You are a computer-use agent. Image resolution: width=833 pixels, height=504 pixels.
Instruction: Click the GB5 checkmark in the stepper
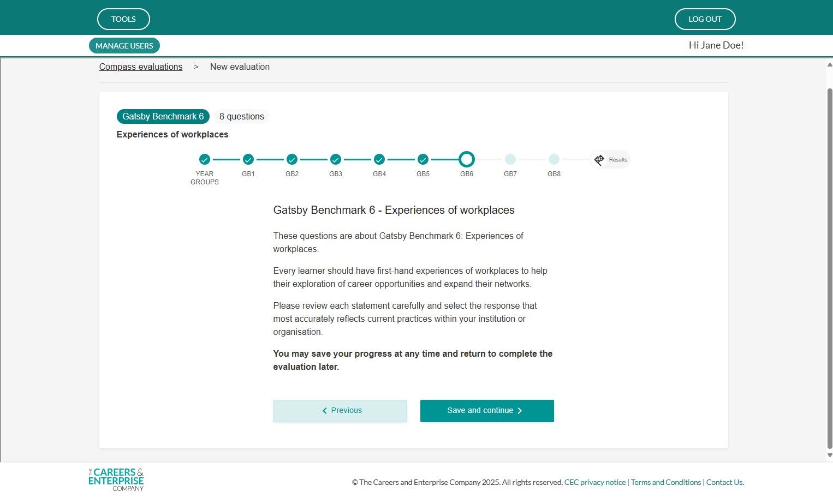pos(423,159)
